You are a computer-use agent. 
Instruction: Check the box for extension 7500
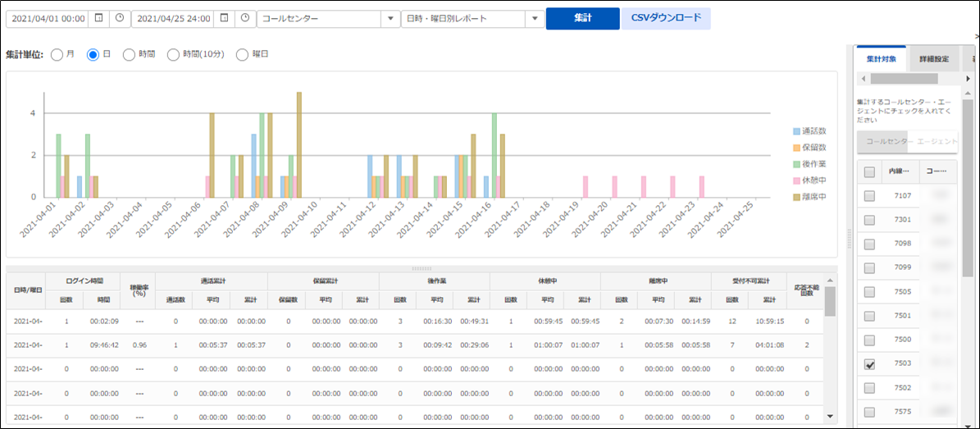point(869,340)
